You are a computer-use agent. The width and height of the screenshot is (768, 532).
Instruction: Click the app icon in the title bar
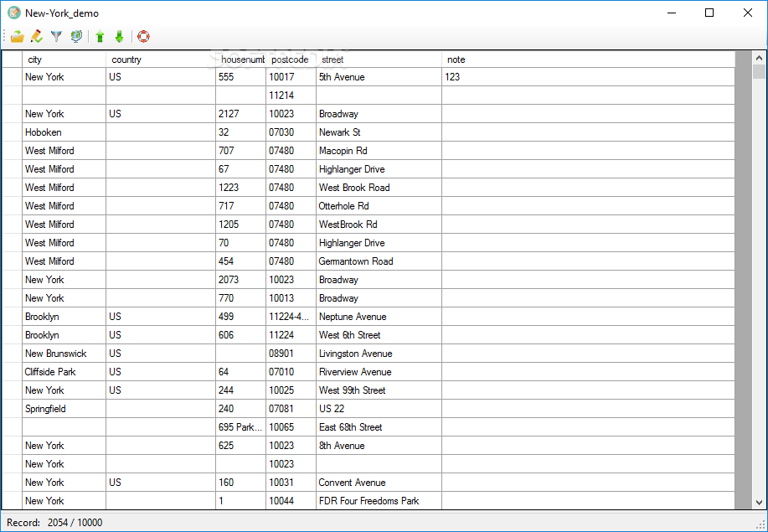pos(14,13)
